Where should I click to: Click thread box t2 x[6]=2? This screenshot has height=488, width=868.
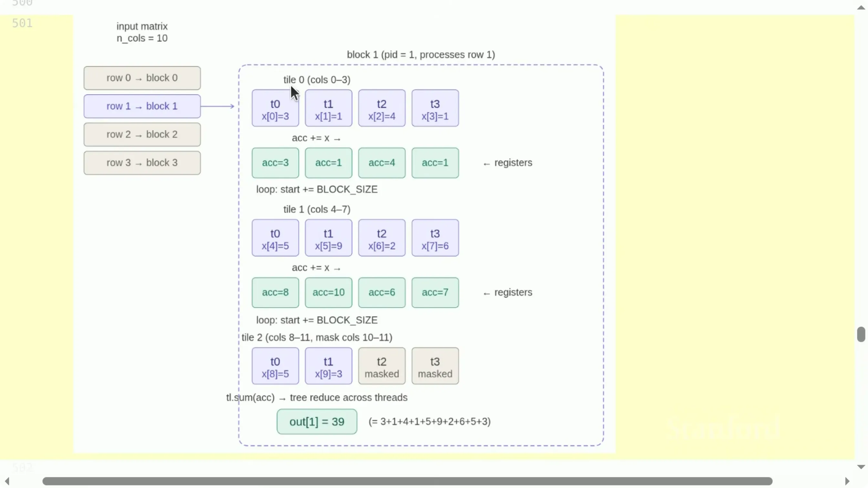382,238
